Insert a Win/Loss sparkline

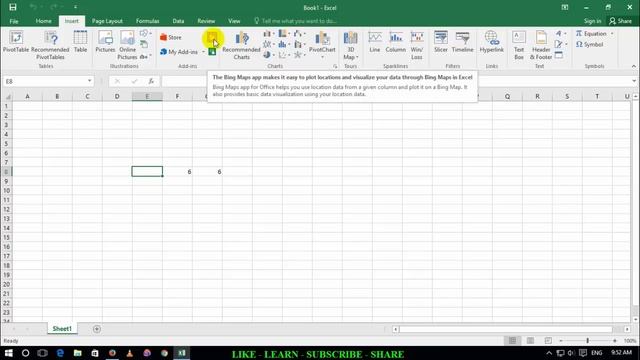(x=417, y=45)
